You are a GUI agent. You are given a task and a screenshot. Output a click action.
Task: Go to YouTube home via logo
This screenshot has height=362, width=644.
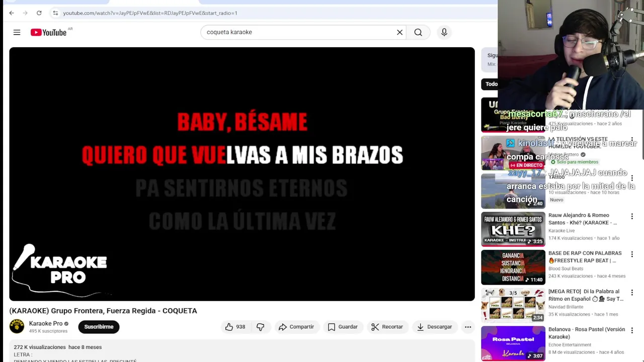pyautogui.click(x=48, y=32)
